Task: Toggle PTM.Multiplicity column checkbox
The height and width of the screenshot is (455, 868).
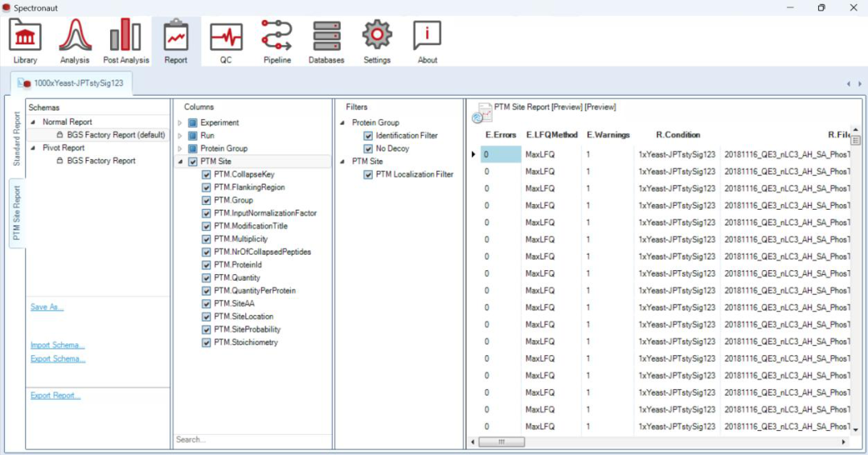Action: coord(207,239)
